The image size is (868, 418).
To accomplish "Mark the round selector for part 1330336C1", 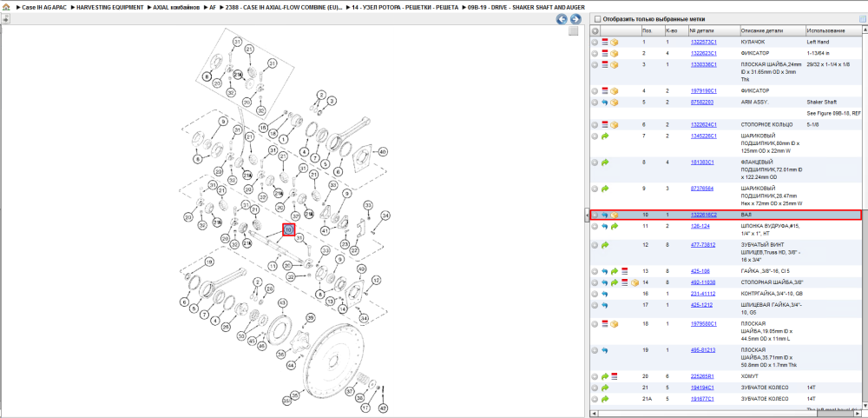I will coord(595,64).
